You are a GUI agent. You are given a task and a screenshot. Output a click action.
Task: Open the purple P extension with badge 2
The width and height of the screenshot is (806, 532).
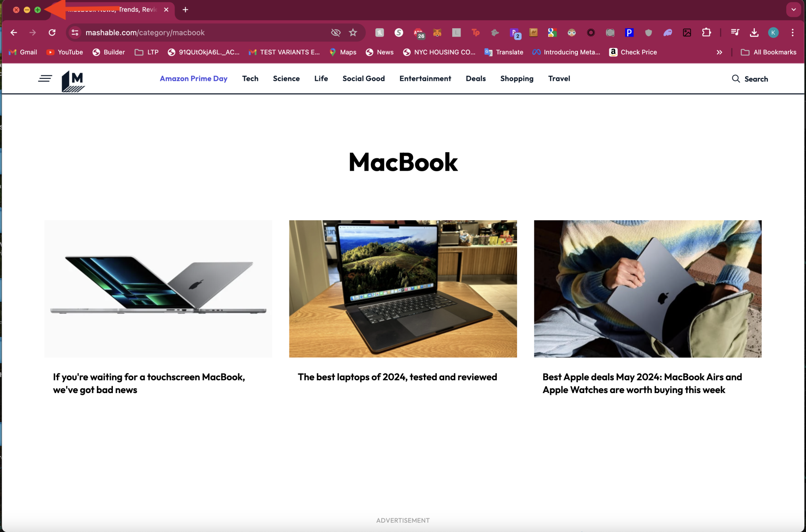pyautogui.click(x=515, y=33)
